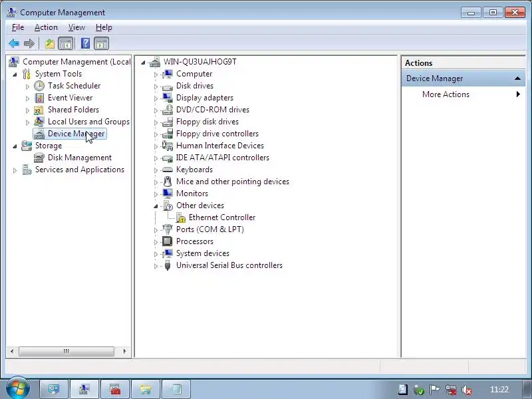Expand the IDE ATA/ATAPI controllers category
532x399 pixels.
coord(156,158)
